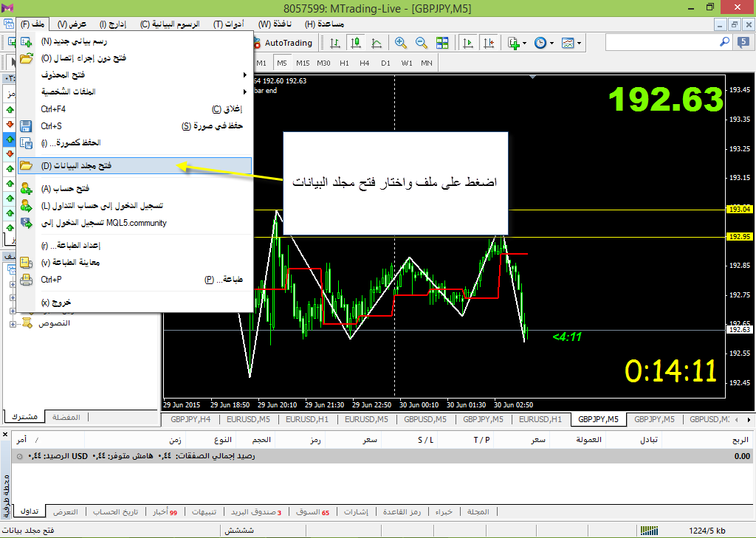This screenshot has height=538, width=756.
Task: Select the MN timeframe
Action: click(x=427, y=63)
